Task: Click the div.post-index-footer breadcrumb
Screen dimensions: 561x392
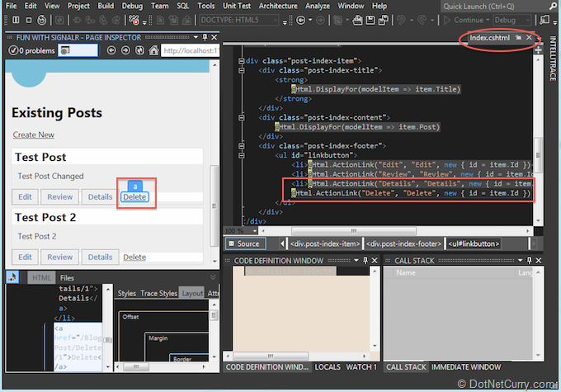Action: click(x=403, y=243)
